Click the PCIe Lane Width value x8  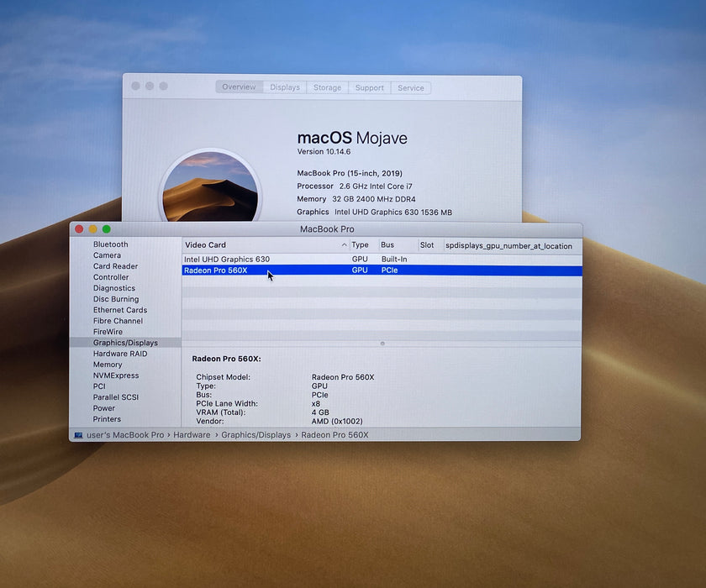click(316, 403)
